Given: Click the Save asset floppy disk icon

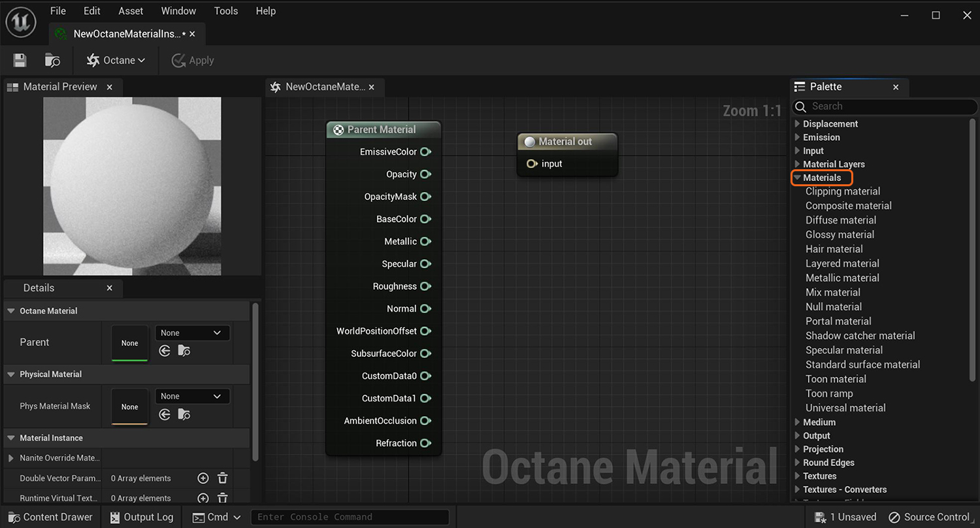Looking at the screenshot, I should (20, 60).
